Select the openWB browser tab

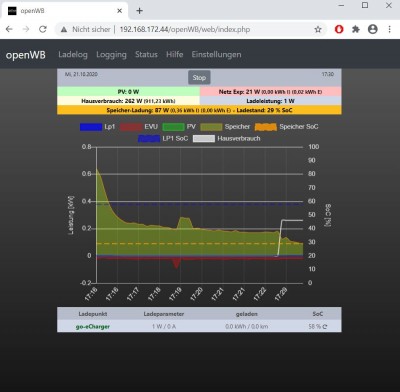point(65,11)
